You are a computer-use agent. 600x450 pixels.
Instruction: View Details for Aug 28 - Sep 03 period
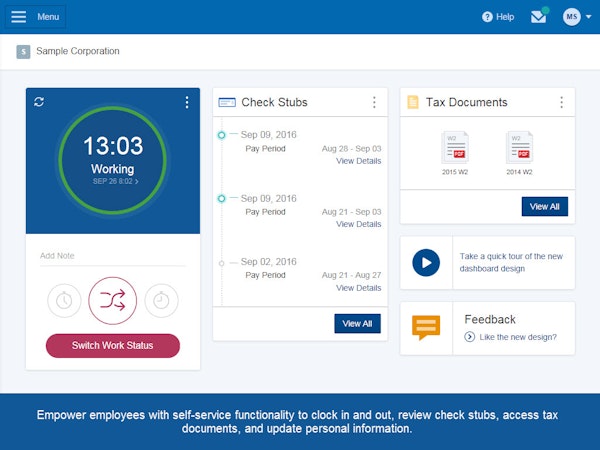coord(359,161)
